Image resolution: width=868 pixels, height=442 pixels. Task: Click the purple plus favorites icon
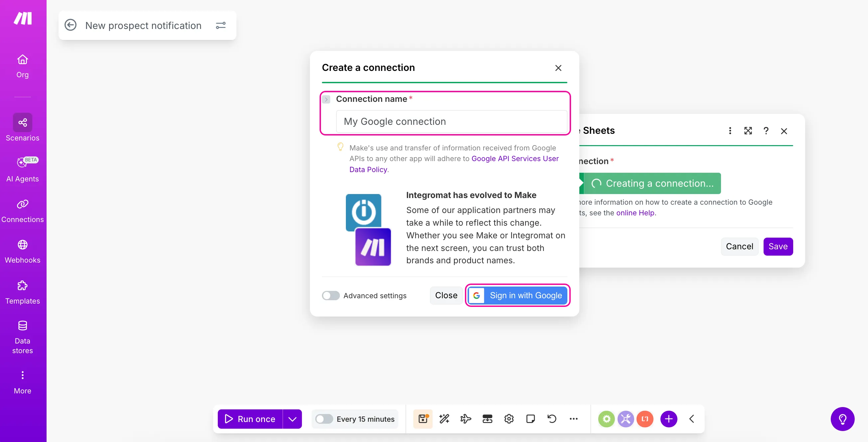(x=669, y=419)
